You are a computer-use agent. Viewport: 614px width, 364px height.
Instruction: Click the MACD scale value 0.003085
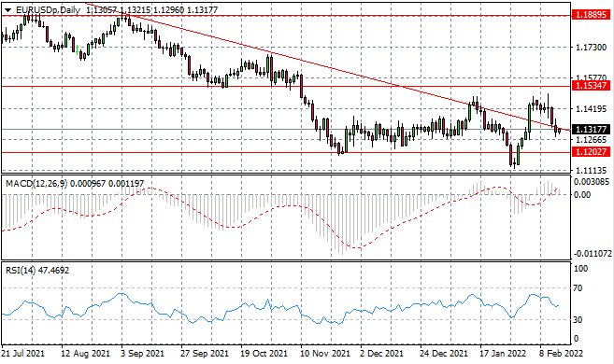click(x=592, y=181)
